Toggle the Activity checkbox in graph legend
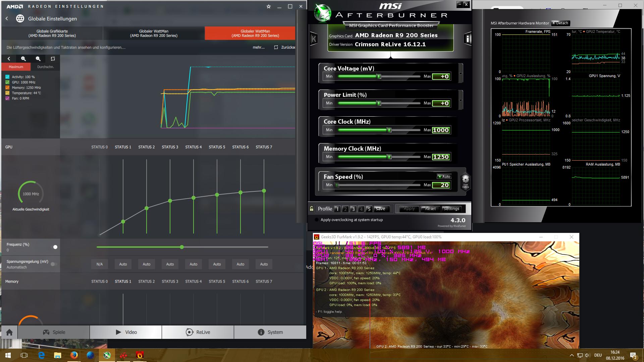Viewport: 644px width, 362px height. coord(7,77)
